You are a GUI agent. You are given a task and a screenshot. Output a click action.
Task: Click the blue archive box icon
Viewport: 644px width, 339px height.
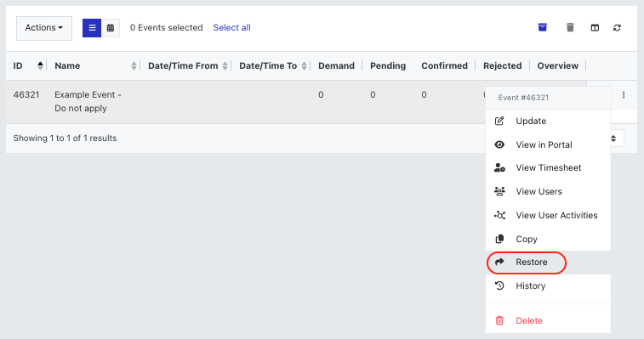point(542,27)
